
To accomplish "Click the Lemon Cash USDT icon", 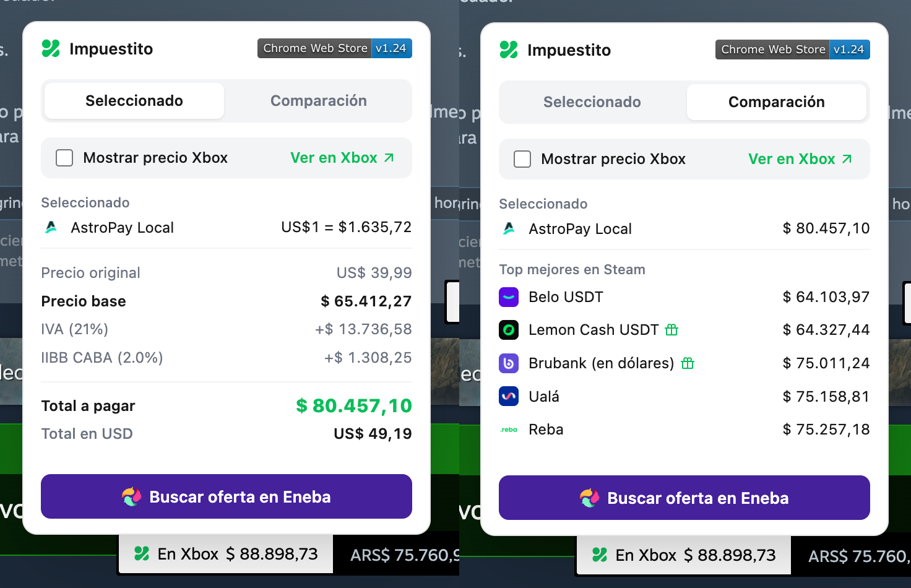I will pyautogui.click(x=509, y=330).
